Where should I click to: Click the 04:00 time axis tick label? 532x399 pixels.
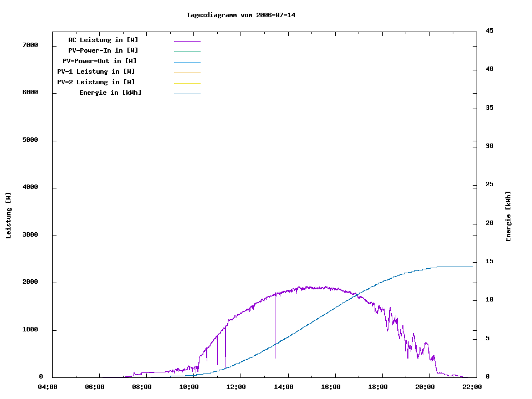point(48,387)
